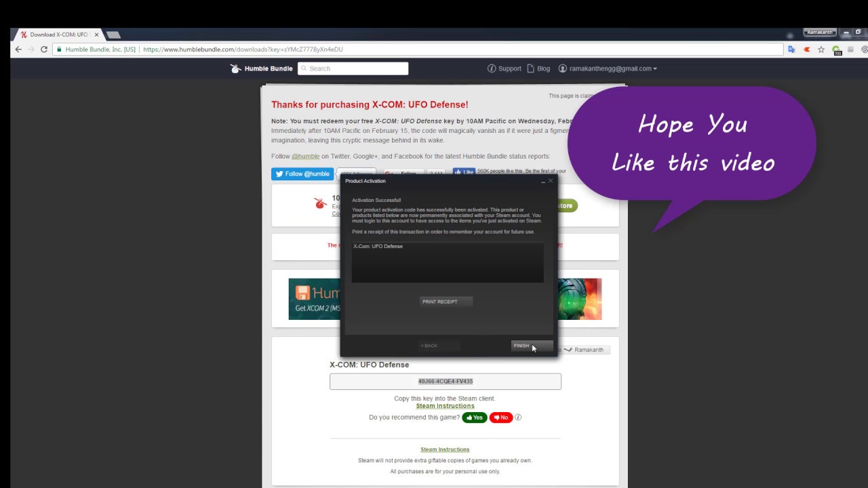This screenshot has width=868, height=488.
Task: Click the site security padlock icon
Action: 59,49
